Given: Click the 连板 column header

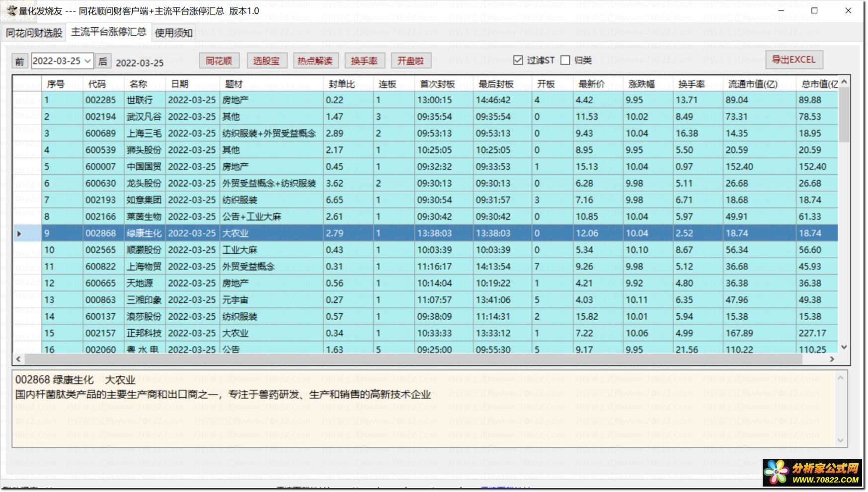Looking at the screenshot, I should tap(394, 84).
